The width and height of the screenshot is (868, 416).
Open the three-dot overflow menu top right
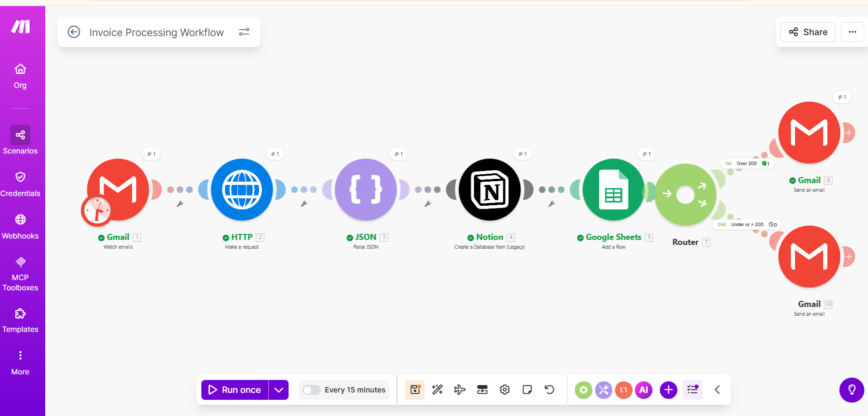click(x=853, y=32)
